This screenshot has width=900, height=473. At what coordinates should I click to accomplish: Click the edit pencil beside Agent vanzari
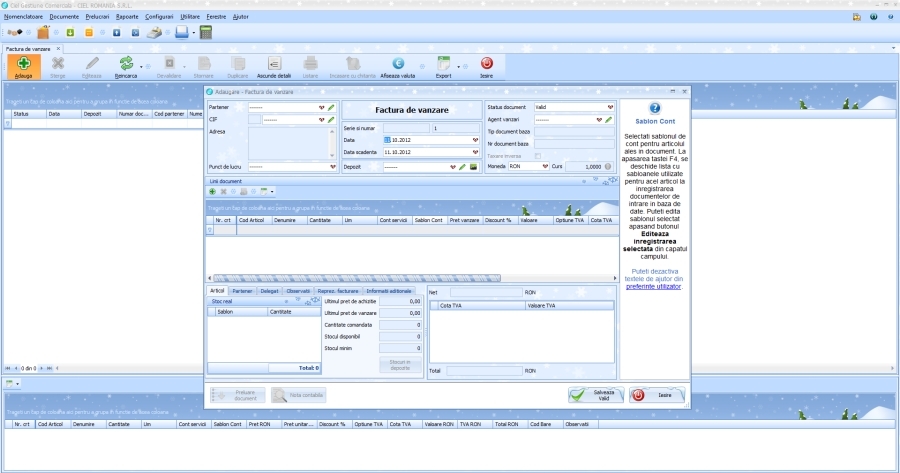tap(608, 119)
